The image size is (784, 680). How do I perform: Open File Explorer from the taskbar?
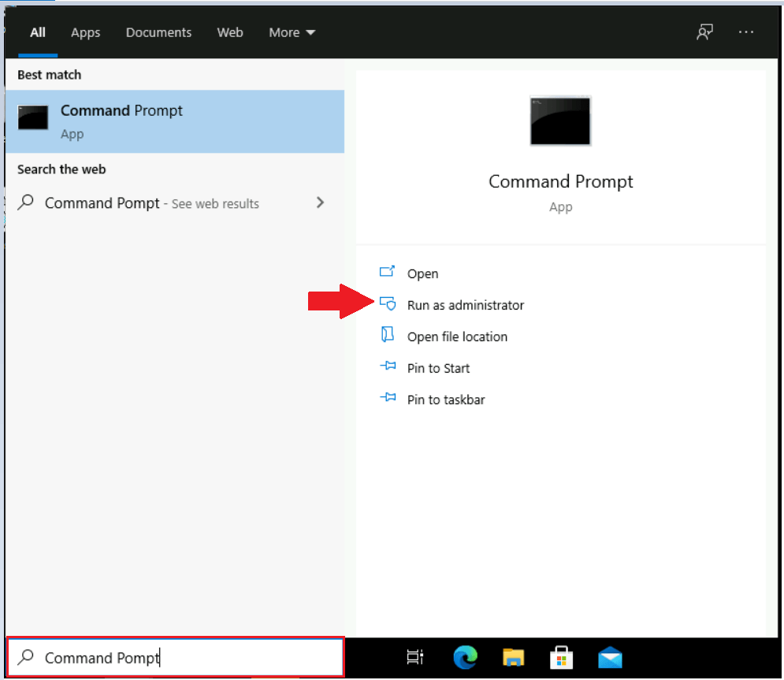click(x=514, y=657)
